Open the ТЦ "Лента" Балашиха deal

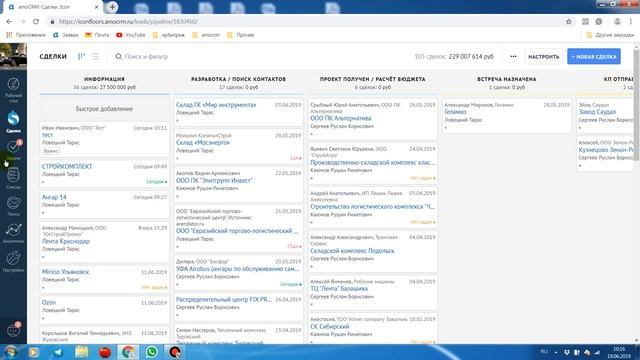tap(339, 289)
